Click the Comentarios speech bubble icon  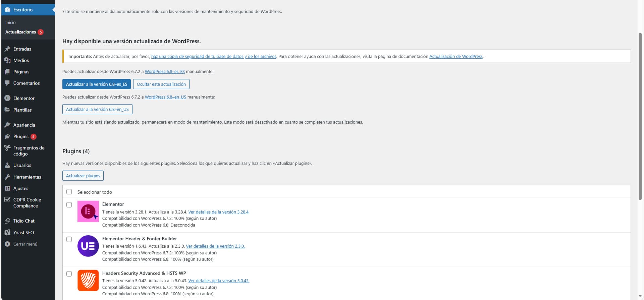7,83
